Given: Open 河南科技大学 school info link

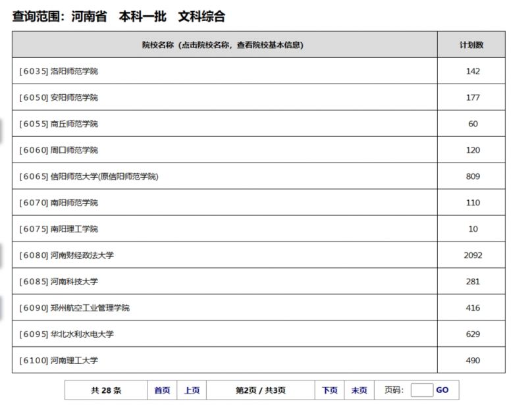Looking at the screenshot, I should pyautogui.click(x=74, y=282).
